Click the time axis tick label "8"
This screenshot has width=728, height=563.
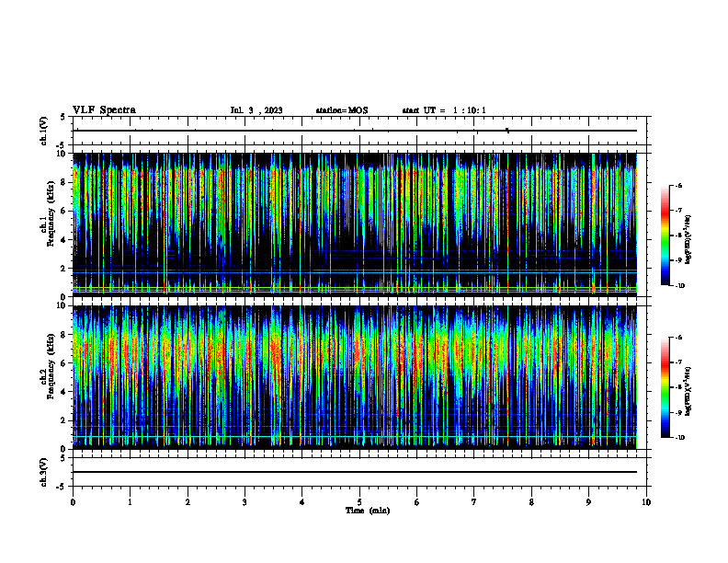pos(531,502)
